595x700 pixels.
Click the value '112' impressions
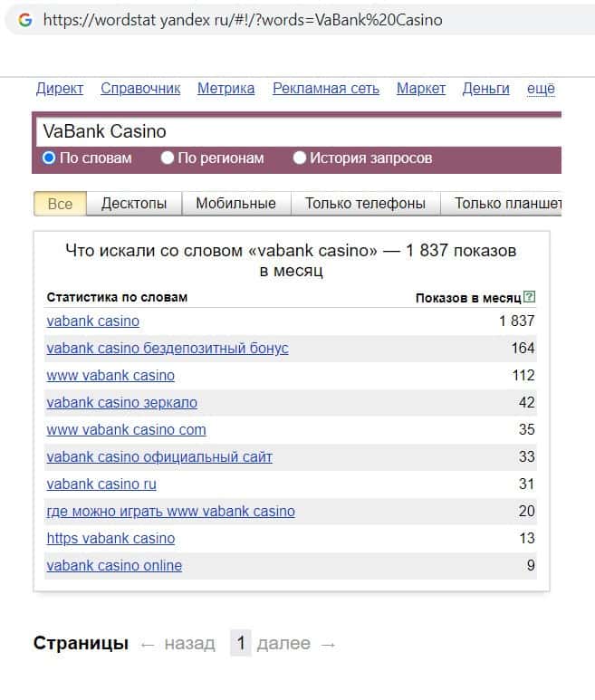(x=523, y=376)
